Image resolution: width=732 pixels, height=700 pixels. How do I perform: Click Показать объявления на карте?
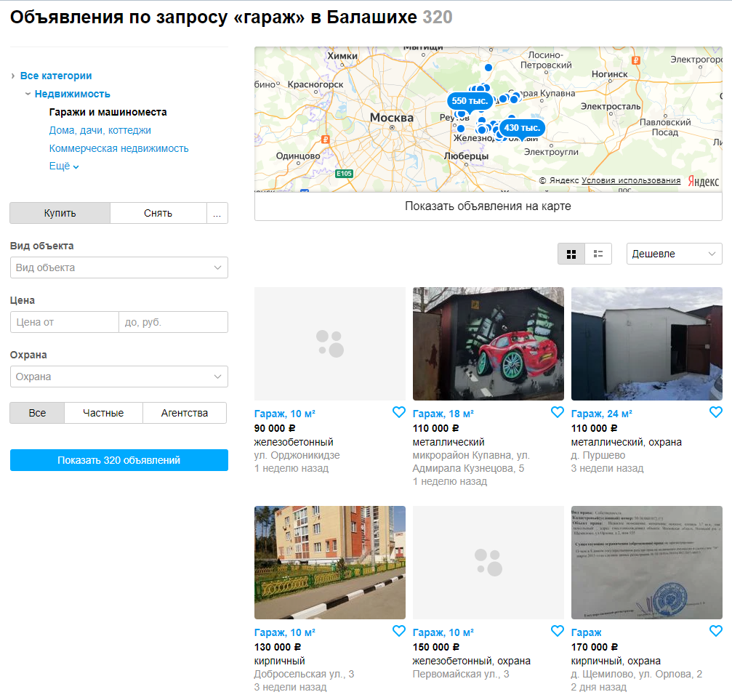pos(488,206)
